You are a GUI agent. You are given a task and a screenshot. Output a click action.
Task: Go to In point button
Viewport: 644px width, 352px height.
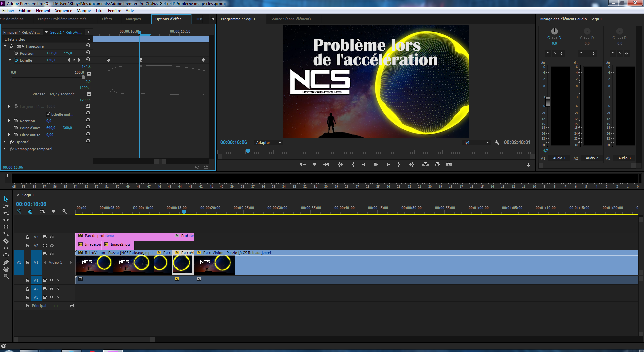(x=341, y=165)
